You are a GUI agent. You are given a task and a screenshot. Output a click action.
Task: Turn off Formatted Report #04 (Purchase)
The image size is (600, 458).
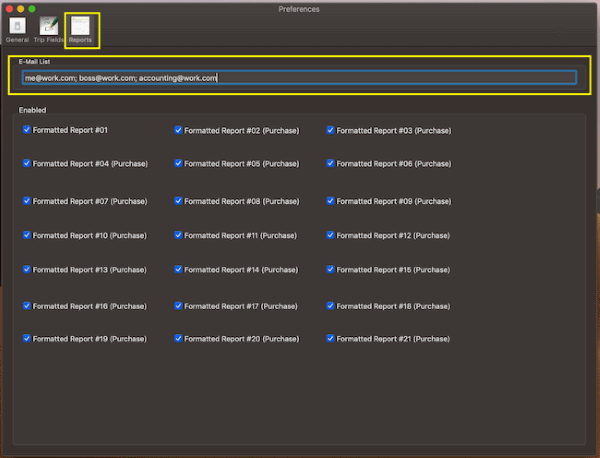27,163
